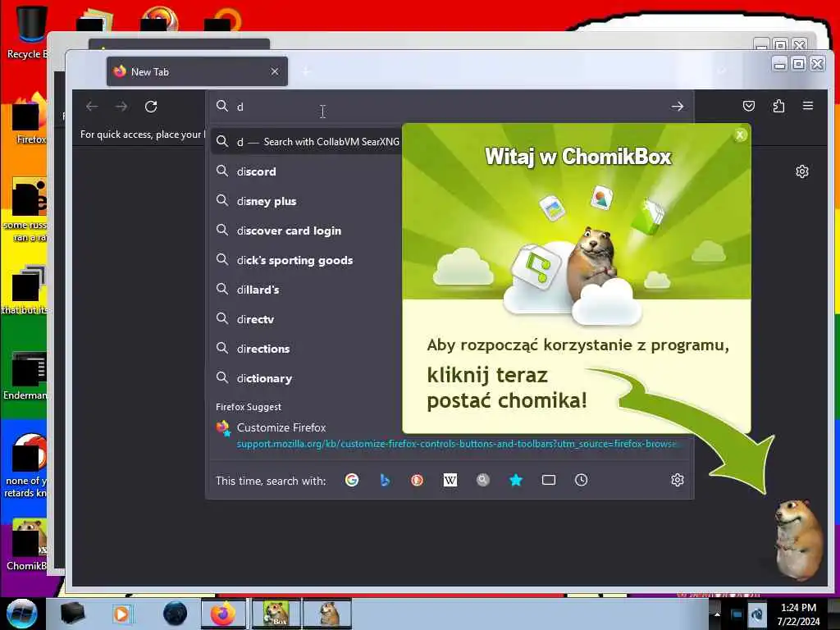Select the 'directv' suggestion
This screenshot has height=630, width=840.
(305, 319)
